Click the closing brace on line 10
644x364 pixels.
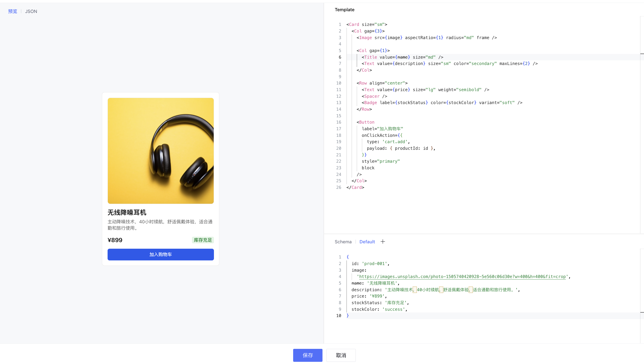pos(347,315)
